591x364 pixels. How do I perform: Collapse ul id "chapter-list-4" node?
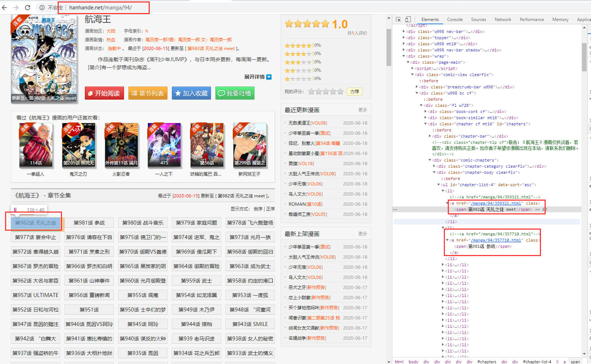pos(439,185)
